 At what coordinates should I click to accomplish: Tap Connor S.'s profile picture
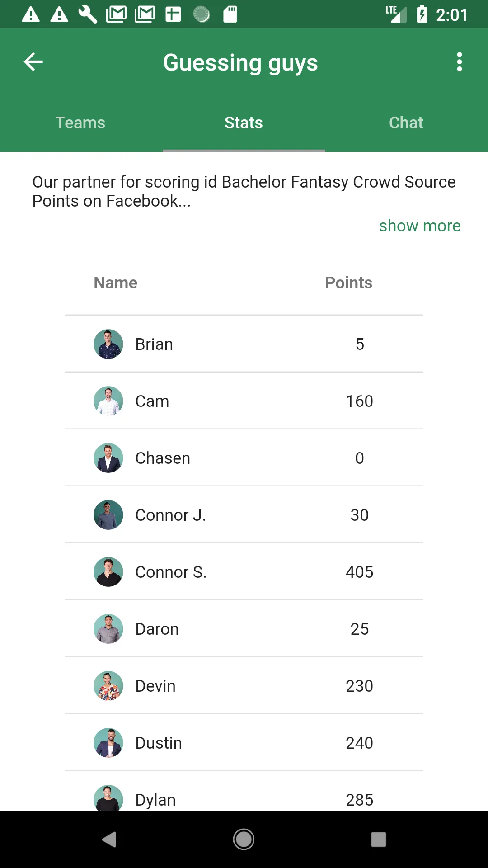click(108, 572)
